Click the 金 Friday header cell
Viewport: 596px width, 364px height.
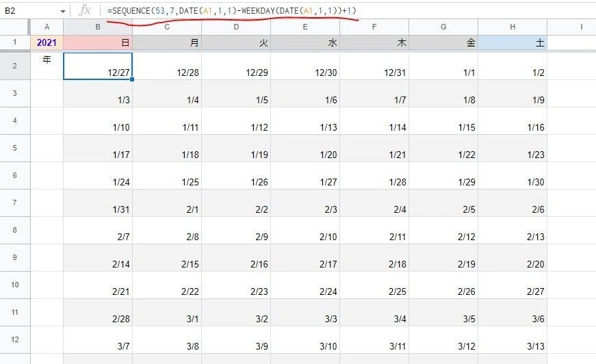[x=443, y=42]
